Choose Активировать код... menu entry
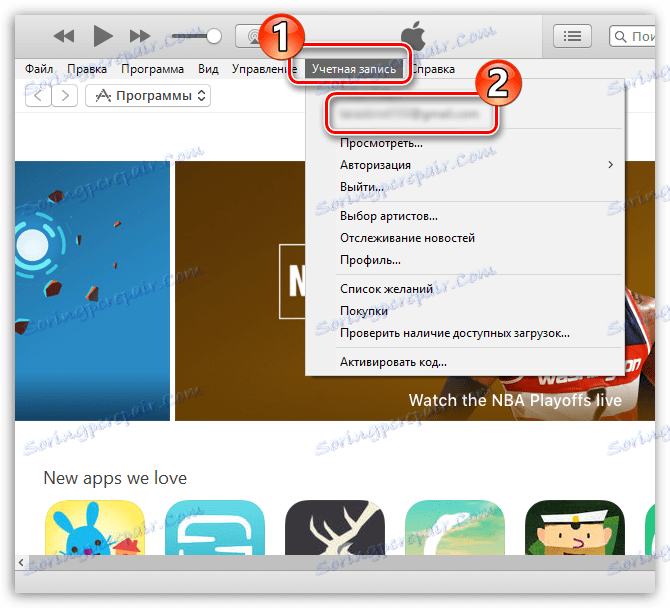The width and height of the screenshot is (670, 608). (x=465, y=362)
